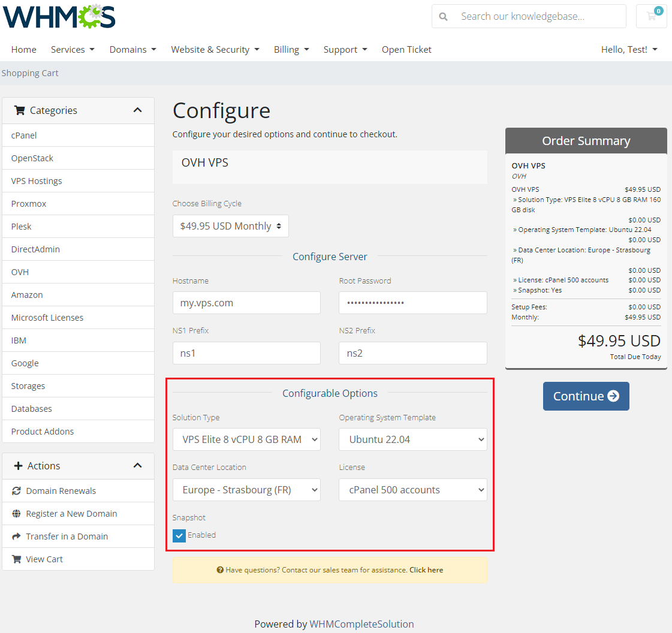Click the question mark icon in sales banner

(220, 570)
